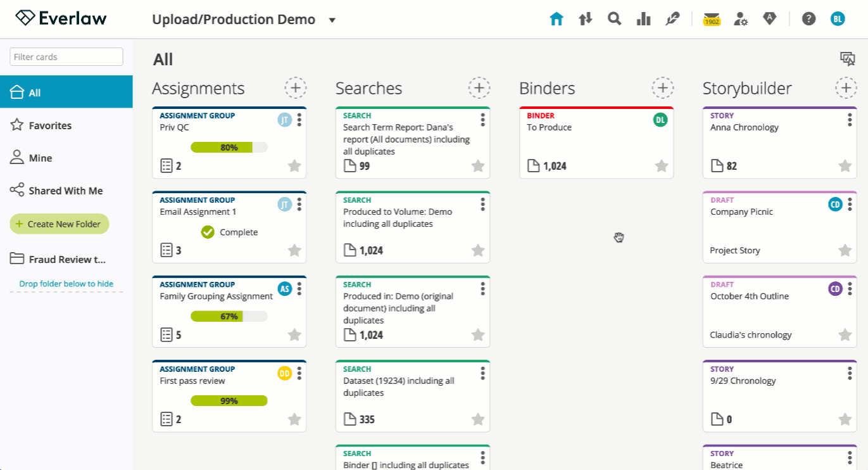Open three-dot menu on Company Picnic card
This screenshot has width=868, height=470.
tap(850, 204)
